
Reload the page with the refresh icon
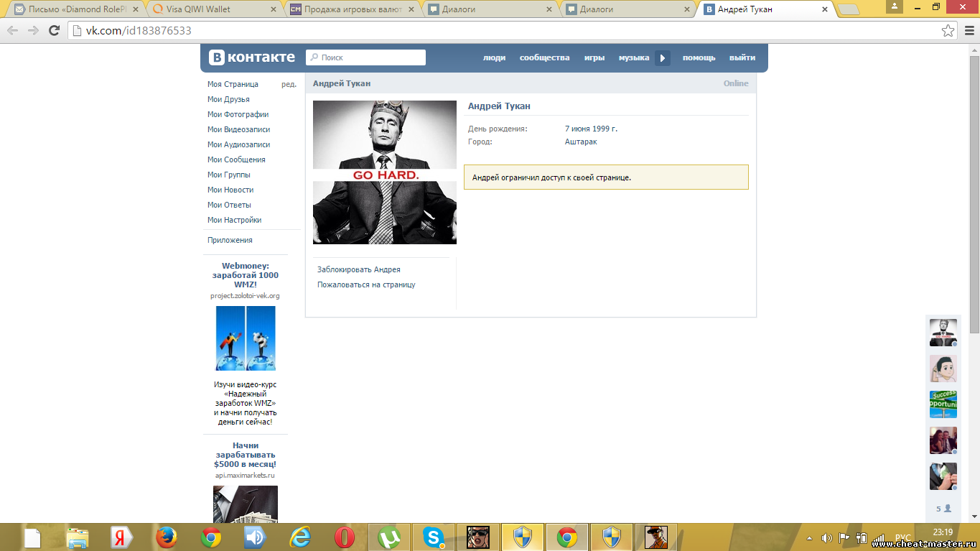(x=54, y=31)
